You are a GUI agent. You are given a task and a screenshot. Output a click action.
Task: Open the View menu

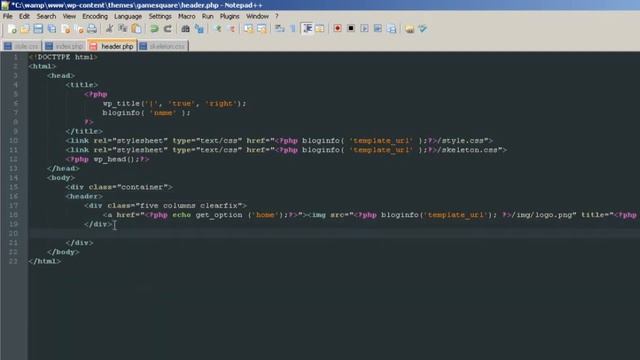coord(69,16)
